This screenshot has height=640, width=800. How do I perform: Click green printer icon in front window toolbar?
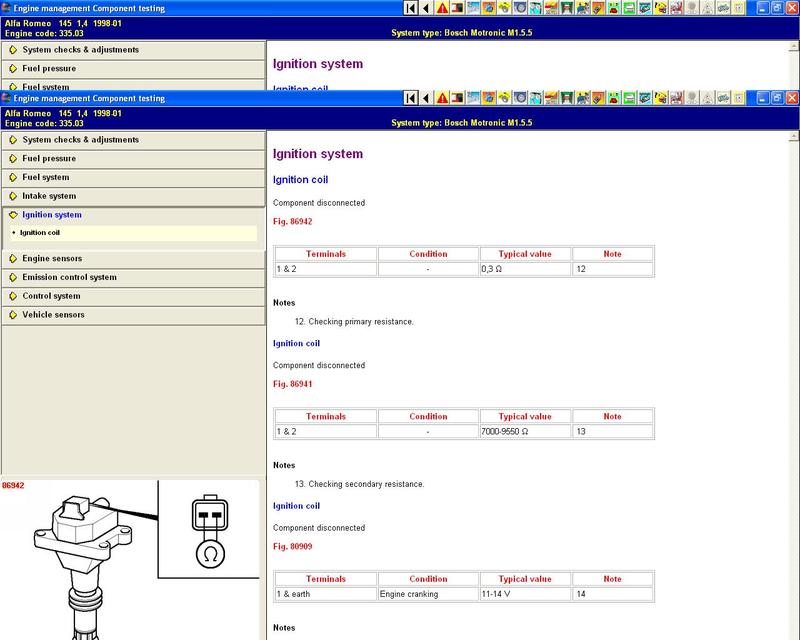point(630,98)
